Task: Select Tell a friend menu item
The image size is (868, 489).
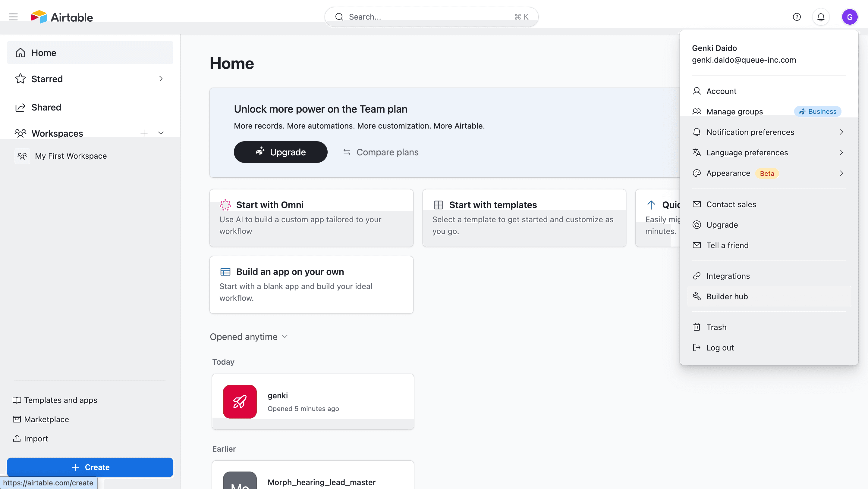Action: [769, 245]
